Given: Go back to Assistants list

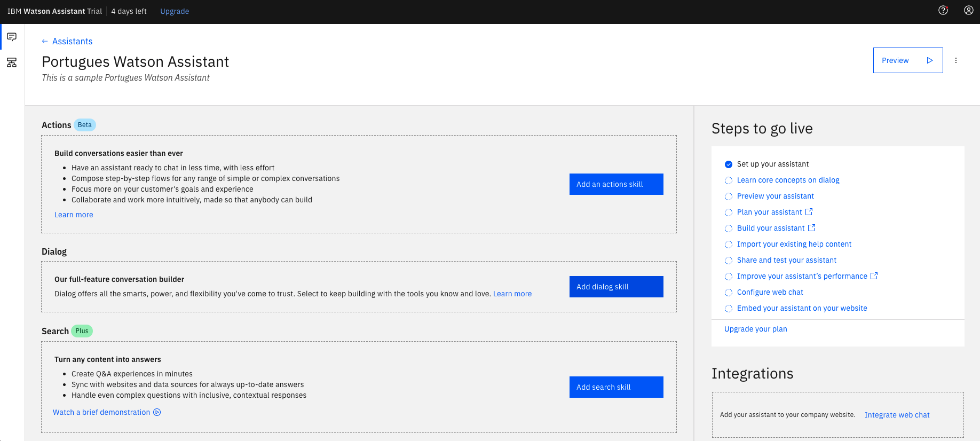Looking at the screenshot, I should 72,41.
